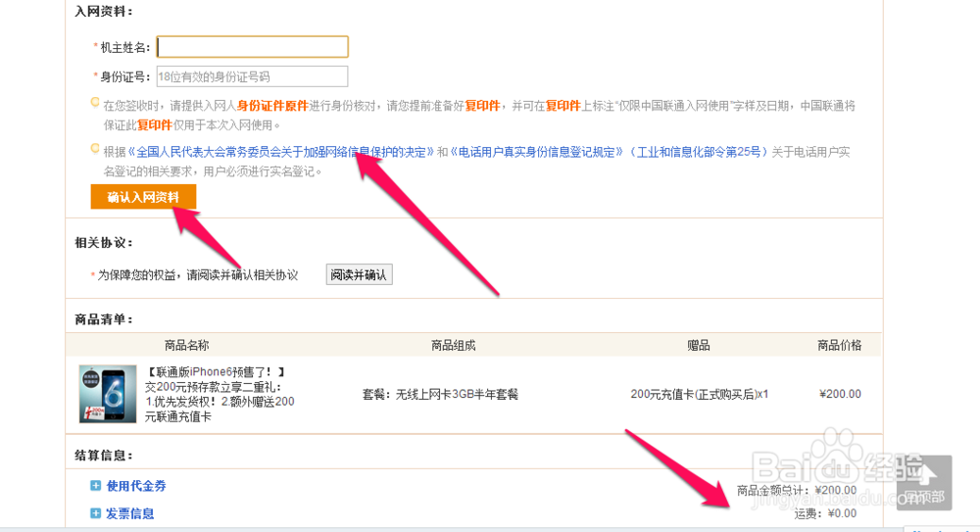Click the 运费 ¥0.00 shipping fee line
The image size is (980, 532).
coord(825,513)
